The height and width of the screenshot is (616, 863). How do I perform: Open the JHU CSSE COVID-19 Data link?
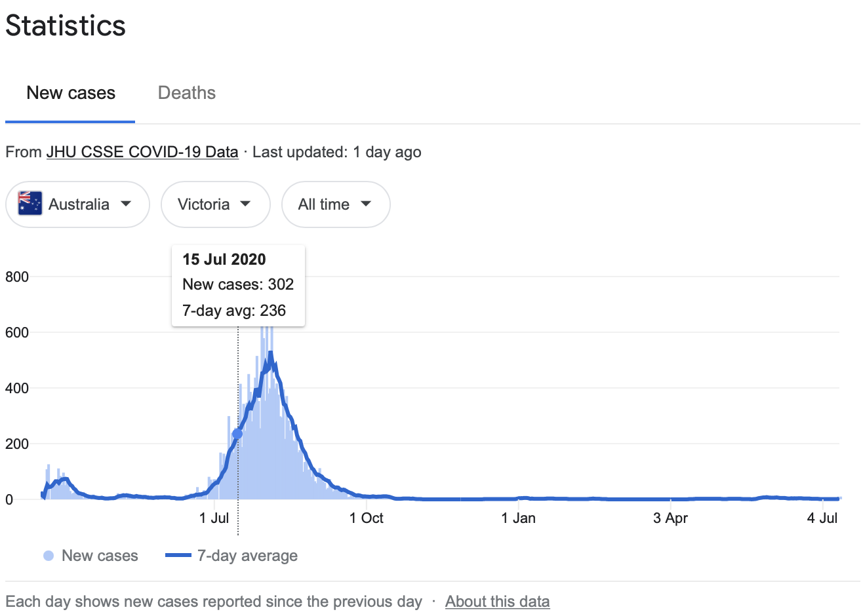tap(142, 152)
